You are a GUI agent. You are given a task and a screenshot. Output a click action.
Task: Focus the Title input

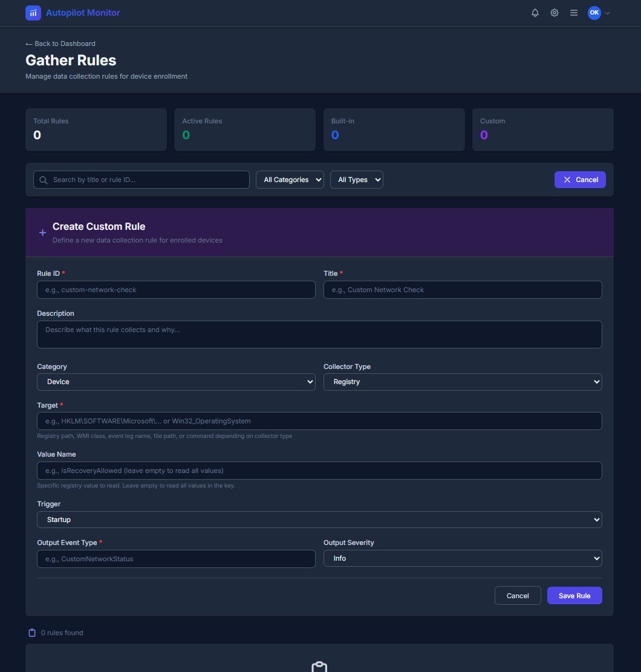click(x=463, y=290)
